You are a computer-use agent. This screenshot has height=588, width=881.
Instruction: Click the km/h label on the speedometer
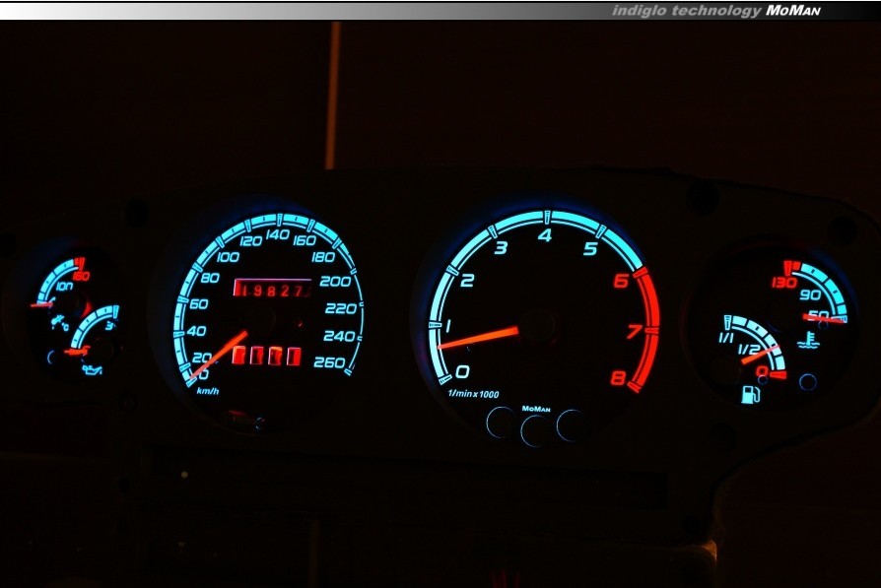click(208, 391)
